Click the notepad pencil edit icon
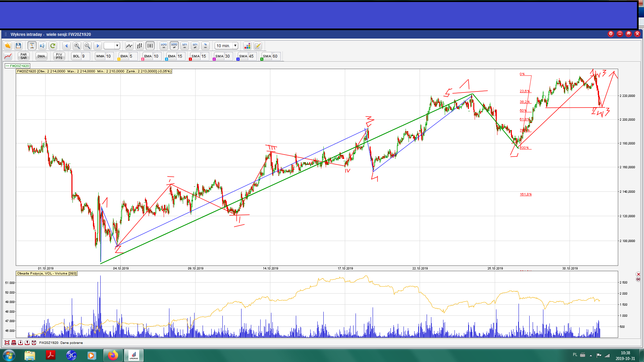This screenshot has width=644, height=362. [258, 46]
